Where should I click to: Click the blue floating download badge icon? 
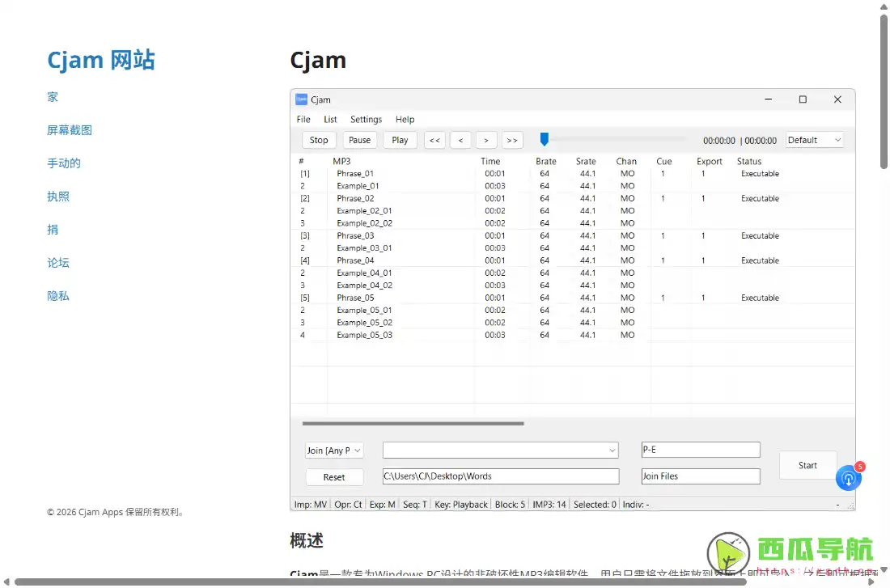pos(849,478)
